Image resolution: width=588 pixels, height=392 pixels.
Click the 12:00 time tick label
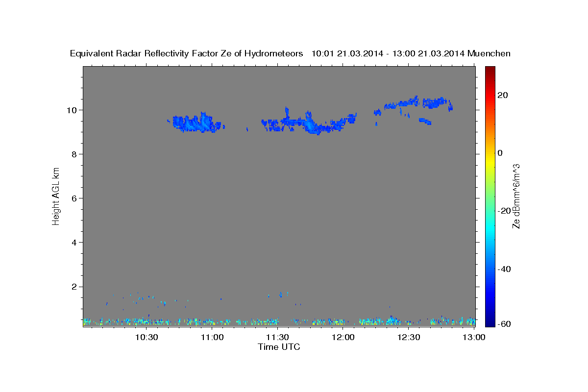pos(343,337)
